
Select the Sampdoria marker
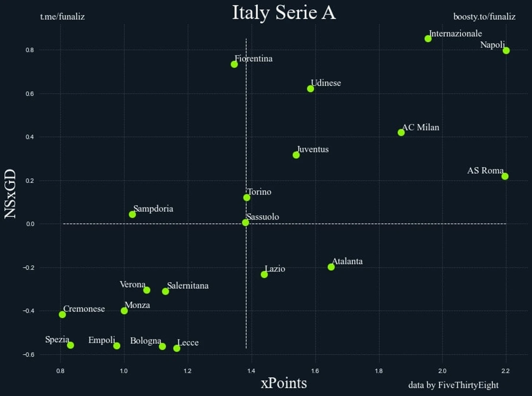point(132,214)
